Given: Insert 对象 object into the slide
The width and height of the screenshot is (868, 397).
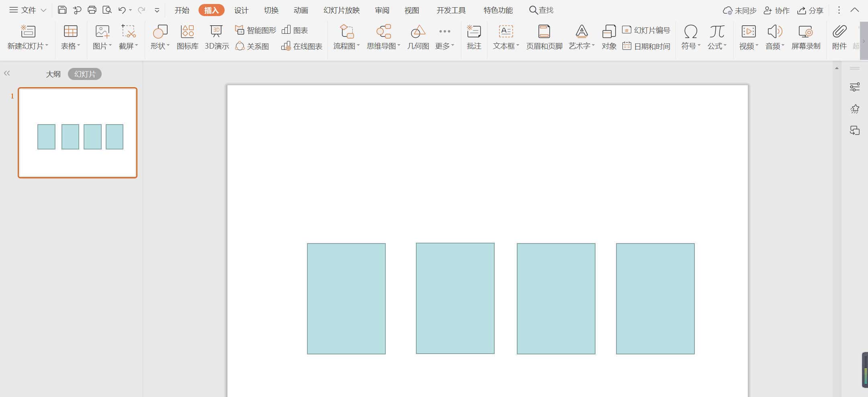Looking at the screenshot, I should pyautogui.click(x=609, y=37).
